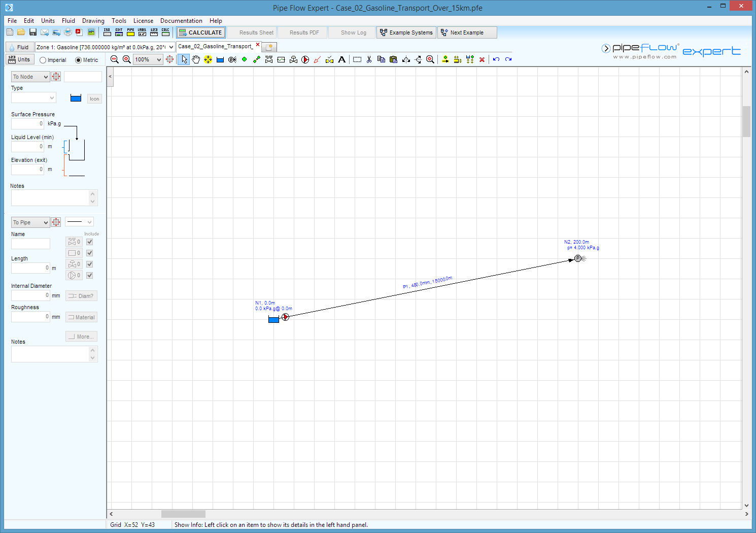Select the dashed rectangle selection tool
756x533 pixels.
coord(357,59)
